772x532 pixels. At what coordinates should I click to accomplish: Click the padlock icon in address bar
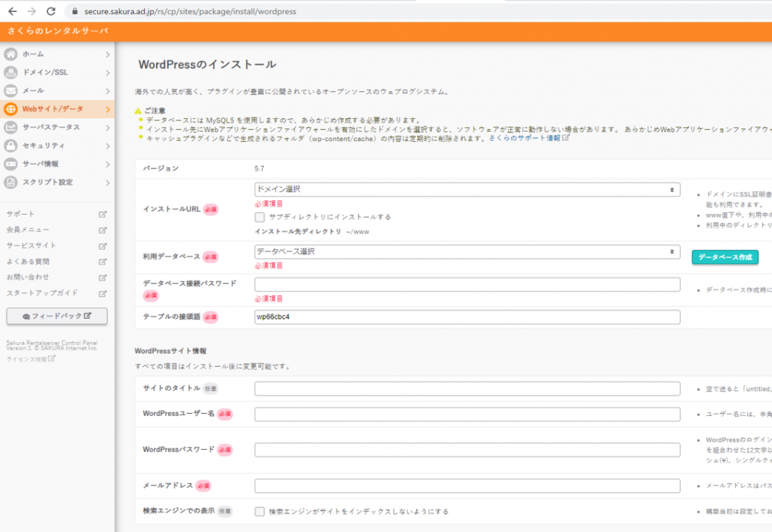click(x=75, y=11)
